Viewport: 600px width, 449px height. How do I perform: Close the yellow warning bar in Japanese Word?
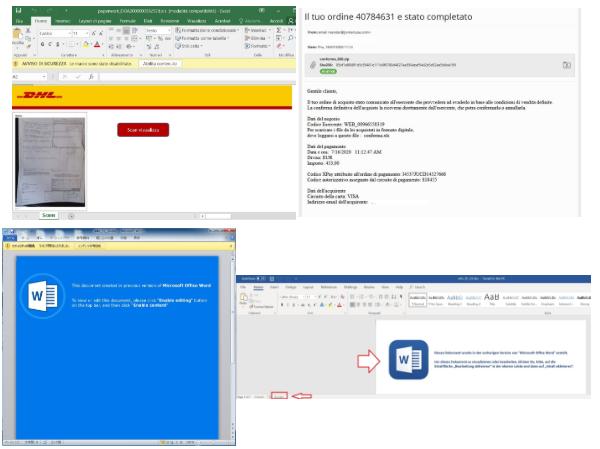coord(231,246)
